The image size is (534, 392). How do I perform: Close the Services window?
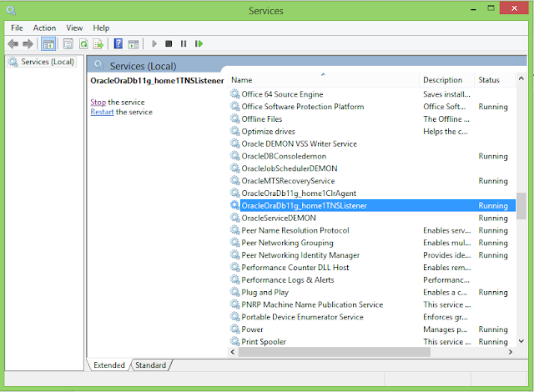coord(514,8)
